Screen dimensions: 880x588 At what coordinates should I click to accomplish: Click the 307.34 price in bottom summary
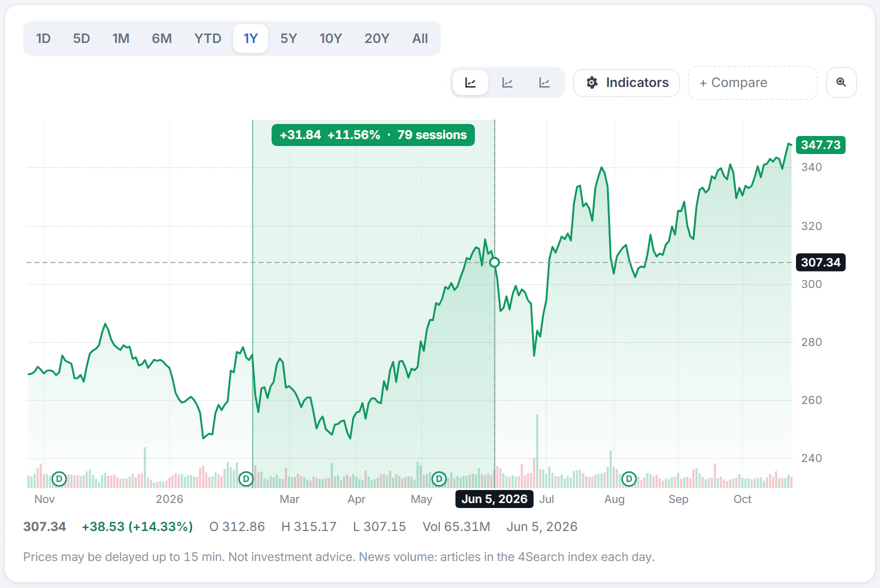pos(44,526)
